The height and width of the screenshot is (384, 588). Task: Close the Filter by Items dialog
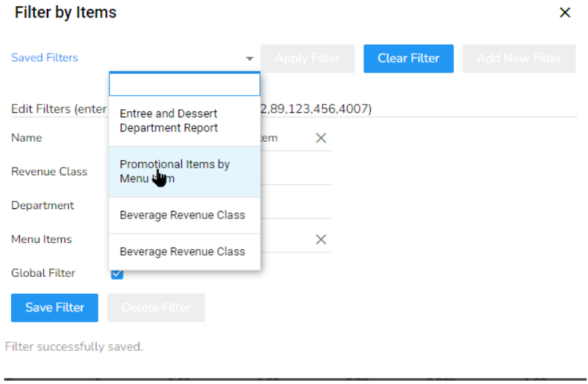pyautogui.click(x=564, y=13)
